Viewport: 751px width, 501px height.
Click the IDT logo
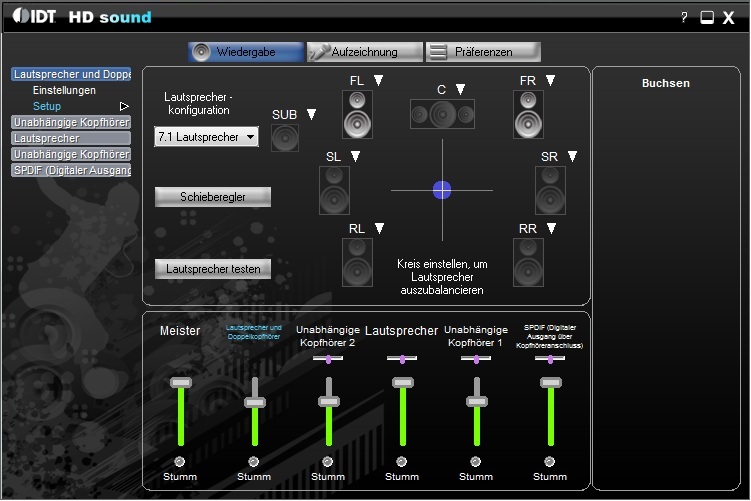(x=34, y=16)
